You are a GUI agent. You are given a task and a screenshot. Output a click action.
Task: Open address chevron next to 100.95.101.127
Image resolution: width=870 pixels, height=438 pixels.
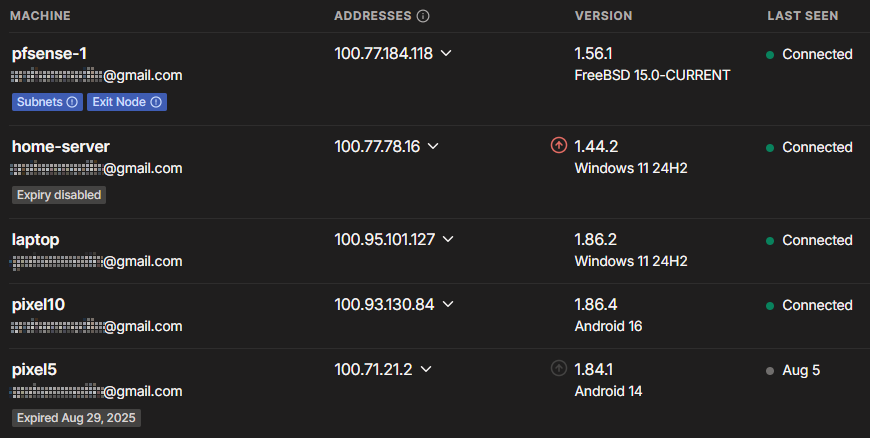pyautogui.click(x=448, y=239)
